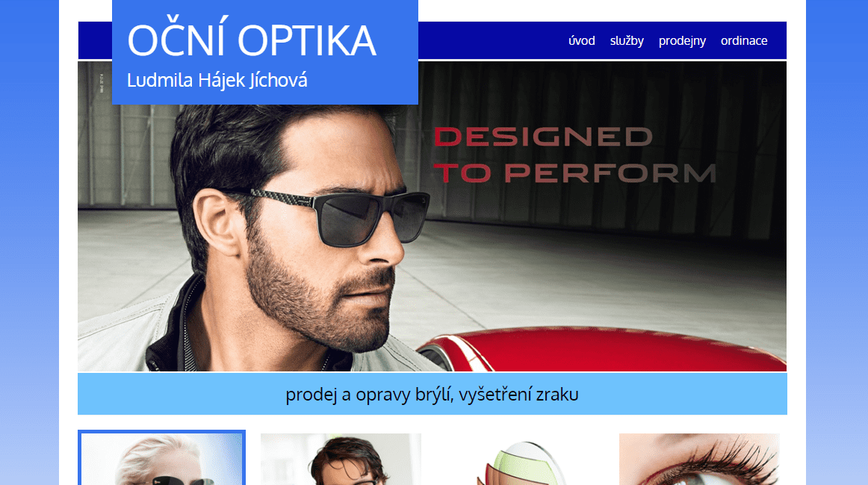Viewport: 868px width, 485px height.
Task: Click the DESIGNED TO PERFORM slogan text
Action: [x=574, y=155]
